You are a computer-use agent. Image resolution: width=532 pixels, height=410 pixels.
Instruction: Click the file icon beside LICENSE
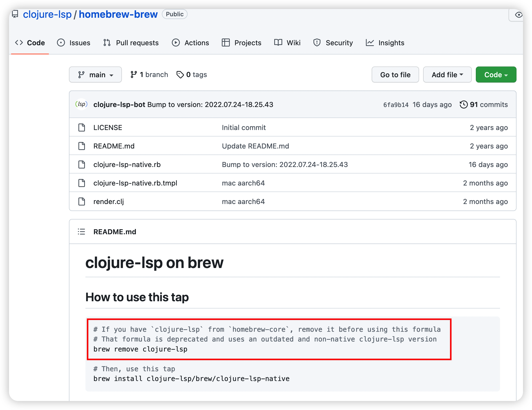pos(81,127)
